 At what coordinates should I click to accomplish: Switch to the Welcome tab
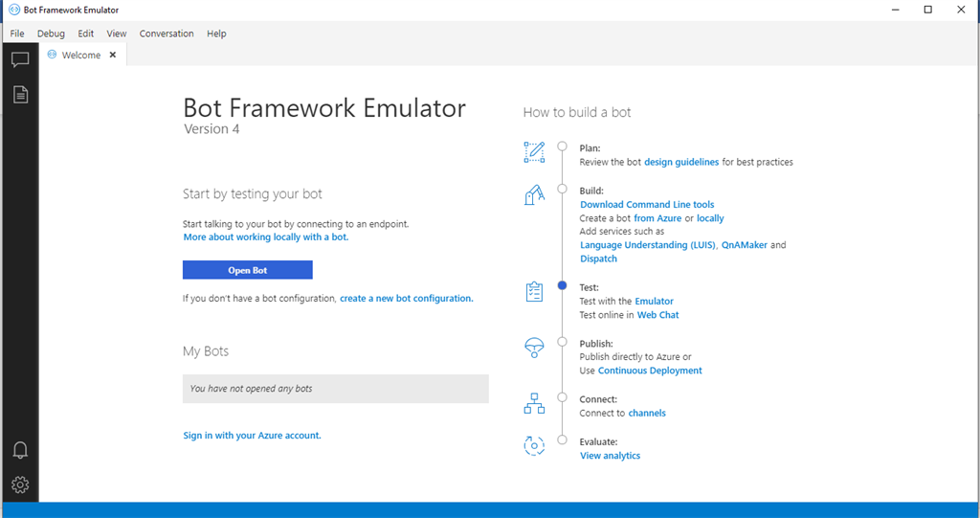click(x=81, y=55)
